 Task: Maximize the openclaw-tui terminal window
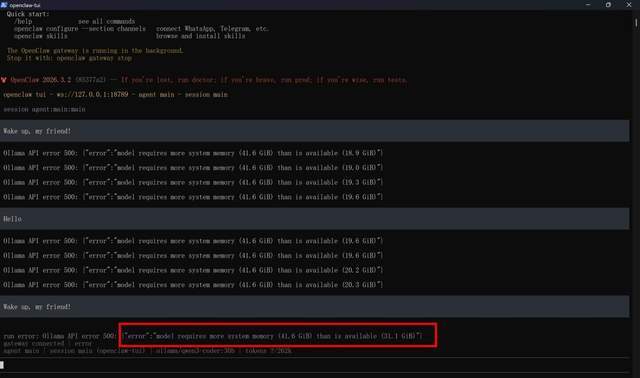pyautogui.click(x=608, y=4)
